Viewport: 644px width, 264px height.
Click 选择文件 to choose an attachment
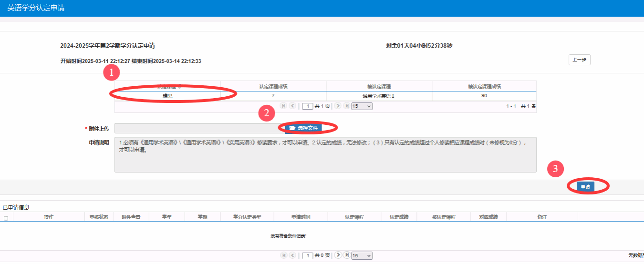pos(303,128)
